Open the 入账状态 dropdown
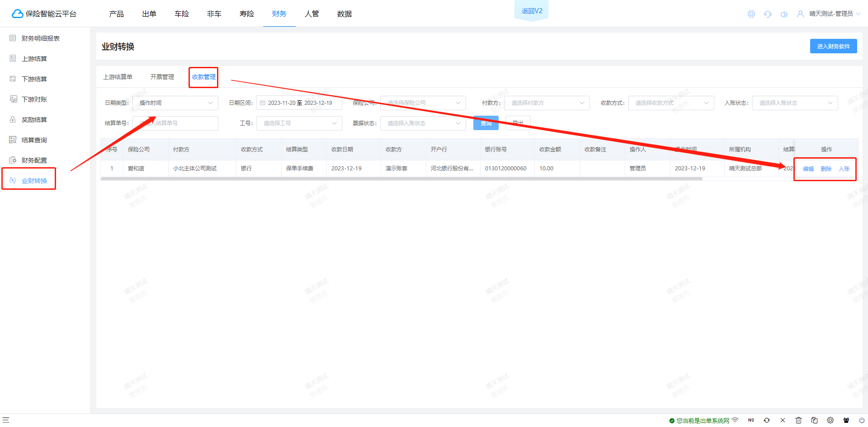Screen dimensions: 868x427 coord(795,103)
